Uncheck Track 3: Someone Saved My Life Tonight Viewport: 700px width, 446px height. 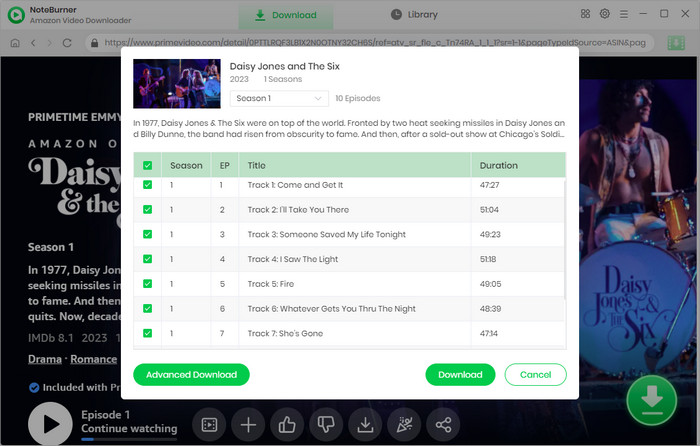pyautogui.click(x=147, y=234)
